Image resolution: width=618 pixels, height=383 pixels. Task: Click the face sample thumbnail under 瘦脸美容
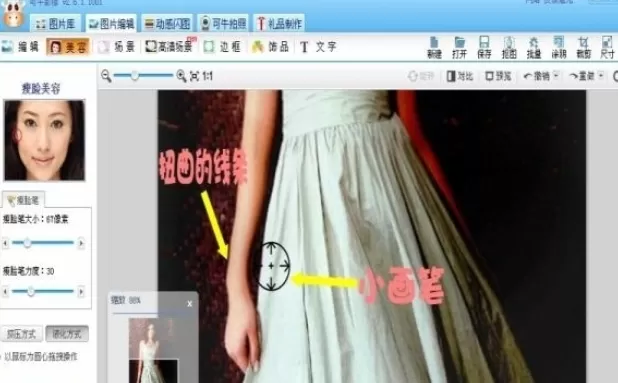[45, 140]
